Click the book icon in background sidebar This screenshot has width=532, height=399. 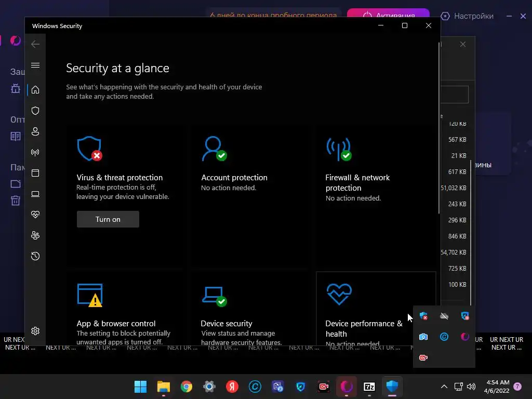click(16, 137)
